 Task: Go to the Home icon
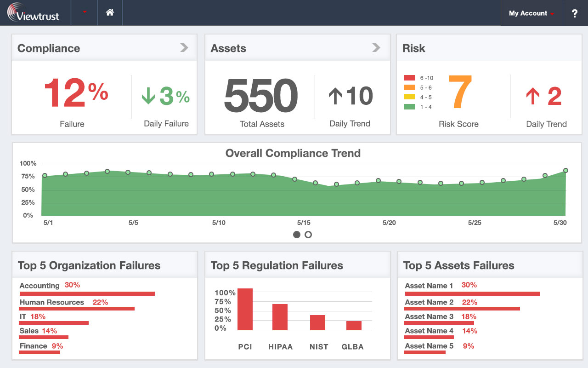click(110, 13)
